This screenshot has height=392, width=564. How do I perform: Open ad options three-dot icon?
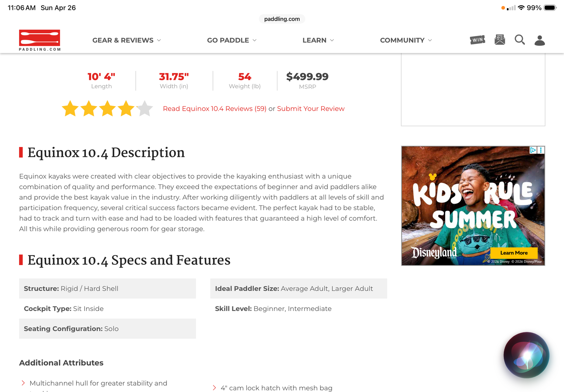541,150
